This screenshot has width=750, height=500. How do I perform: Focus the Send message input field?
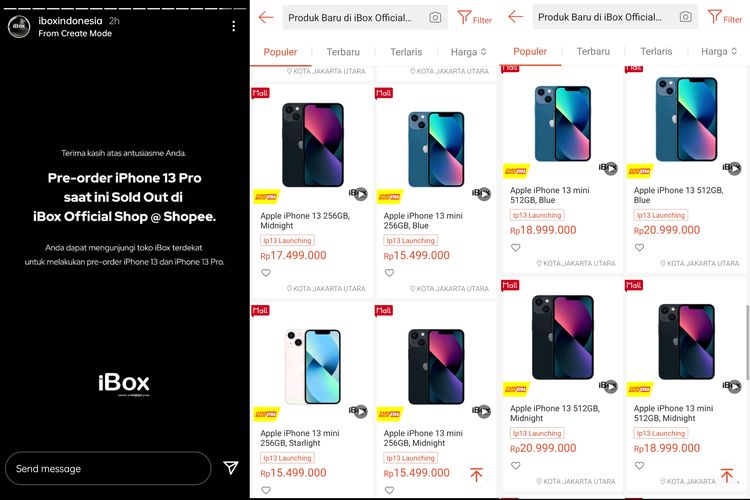pos(108,468)
